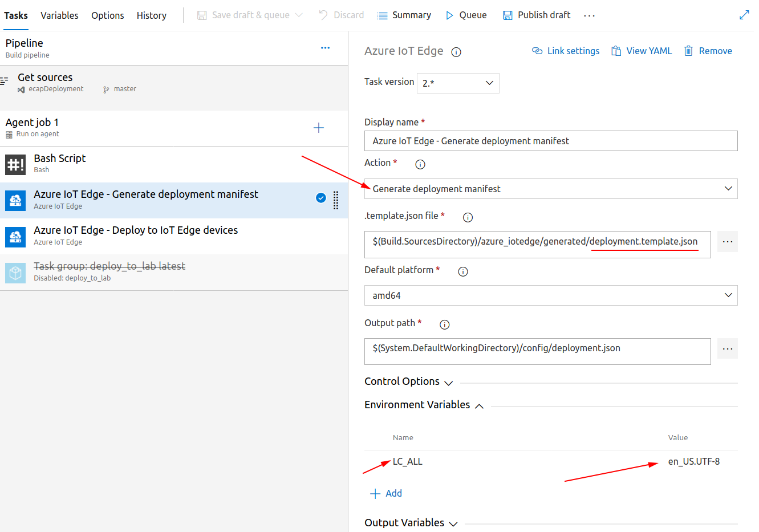The width and height of the screenshot is (759, 532).
Task: Switch to the Options tab
Action: point(107,15)
